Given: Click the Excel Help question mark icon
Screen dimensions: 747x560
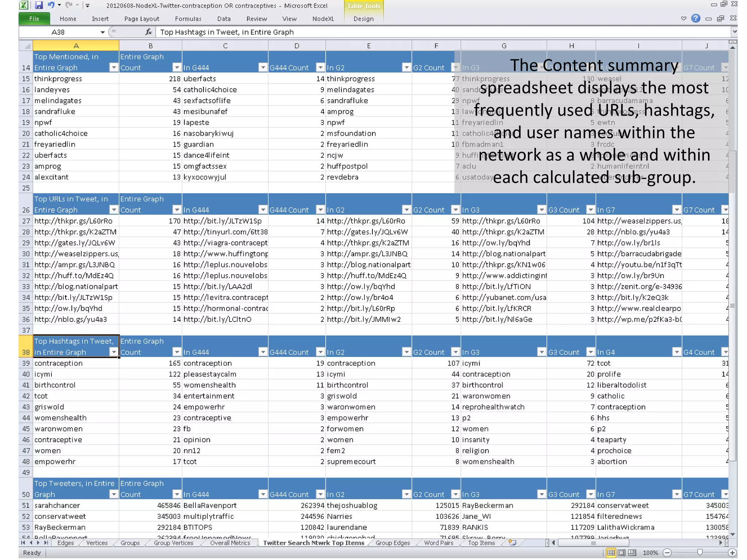Looking at the screenshot, I should (x=696, y=19).
